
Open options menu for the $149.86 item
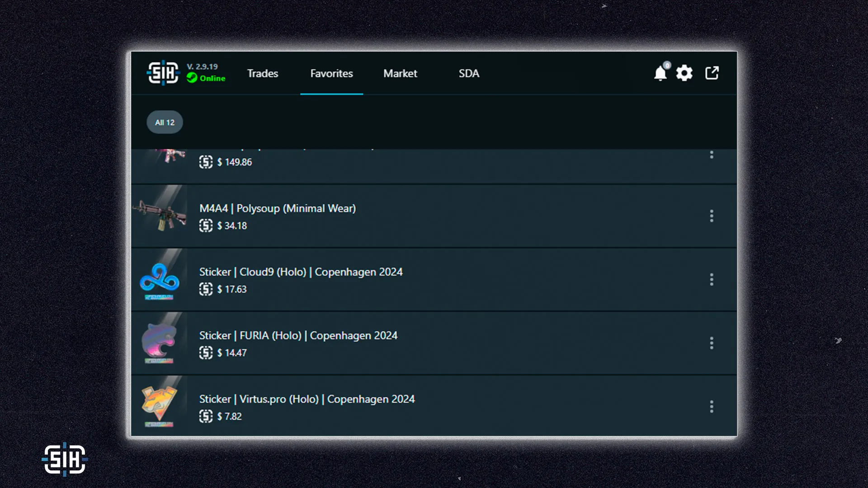click(712, 155)
